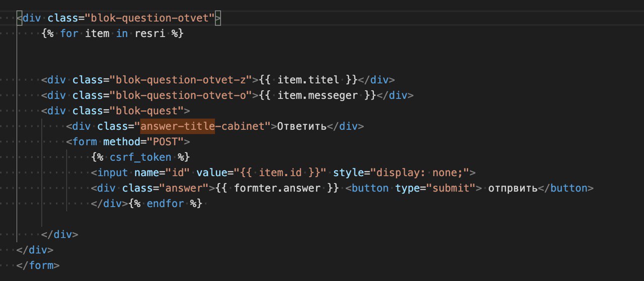Viewport: 644px width, 281px height.
Task: Click the csrf_token template tag
Action: coord(140,157)
